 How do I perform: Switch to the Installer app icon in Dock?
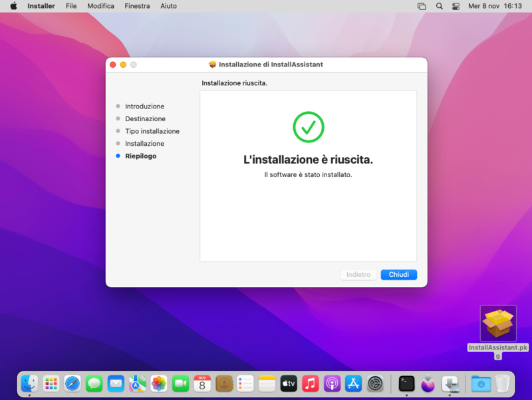(x=450, y=384)
